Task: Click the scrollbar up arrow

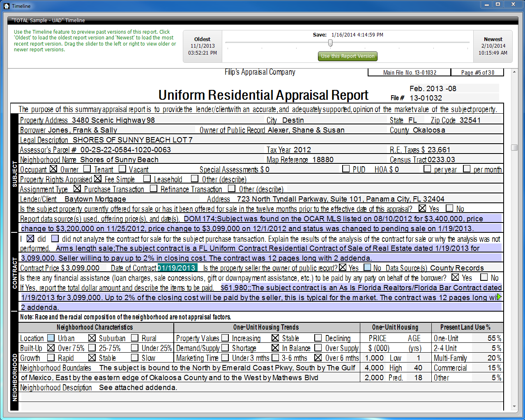Action: [514, 72]
